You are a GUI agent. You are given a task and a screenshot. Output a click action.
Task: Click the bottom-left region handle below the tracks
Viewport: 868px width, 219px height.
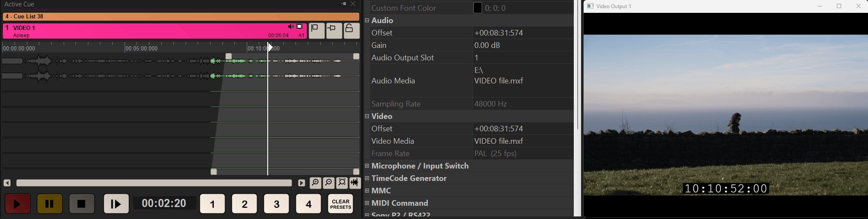point(214,172)
